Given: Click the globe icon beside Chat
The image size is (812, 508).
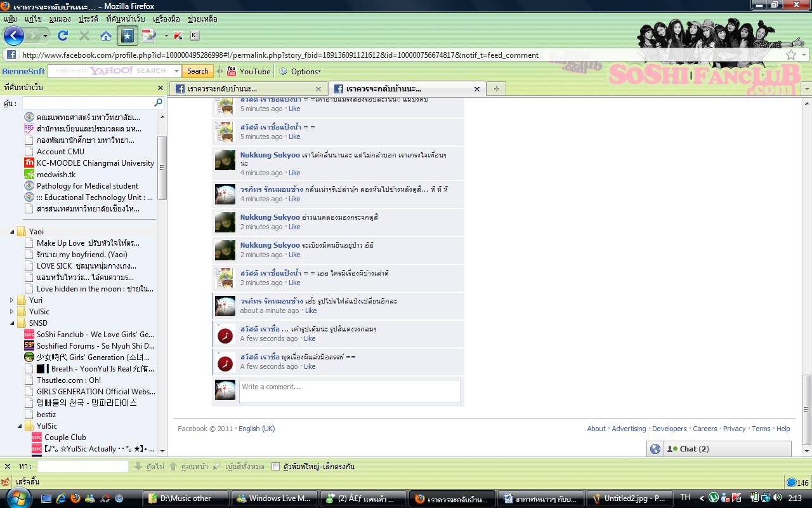Looking at the screenshot, I should [x=655, y=449].
